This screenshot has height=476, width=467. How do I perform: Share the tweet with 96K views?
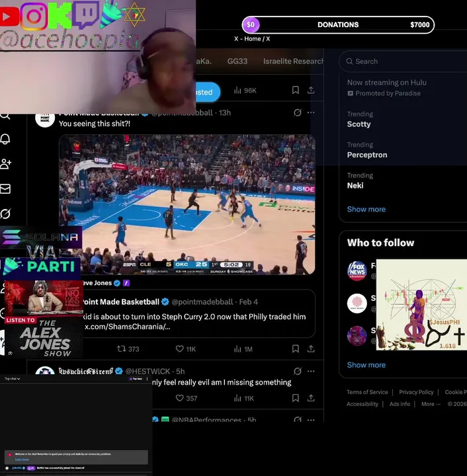311,90
